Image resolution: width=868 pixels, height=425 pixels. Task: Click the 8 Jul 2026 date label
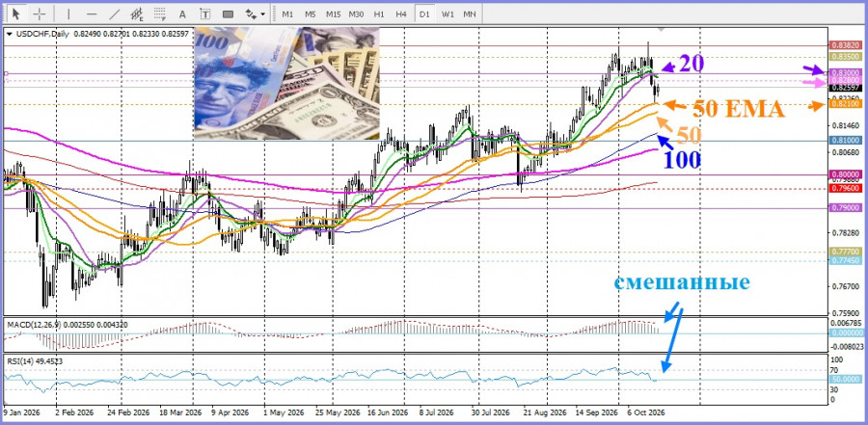pyautogui.click(x=437, y=412)
